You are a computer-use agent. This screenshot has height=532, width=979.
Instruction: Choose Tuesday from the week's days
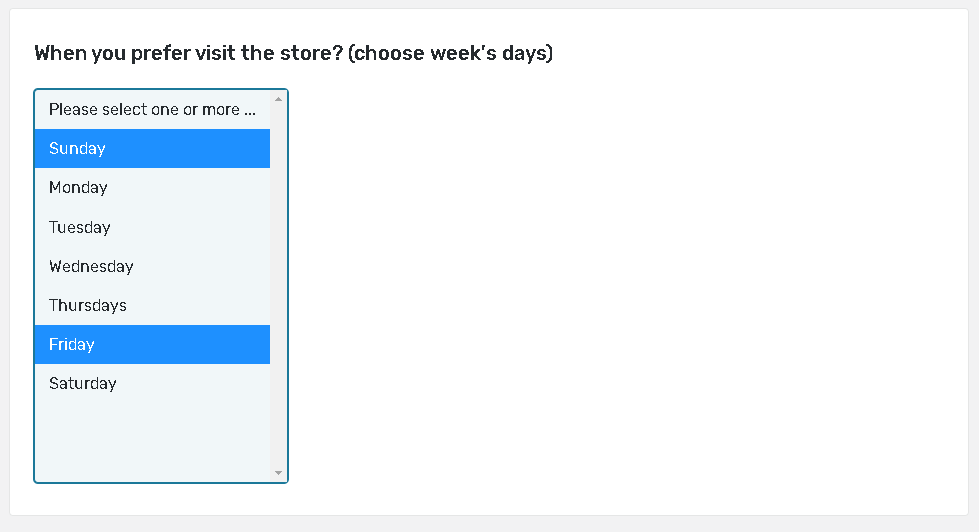point(152,228)
